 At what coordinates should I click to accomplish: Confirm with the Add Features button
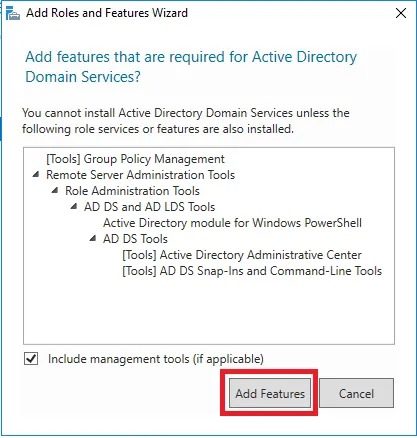[270, 393]
